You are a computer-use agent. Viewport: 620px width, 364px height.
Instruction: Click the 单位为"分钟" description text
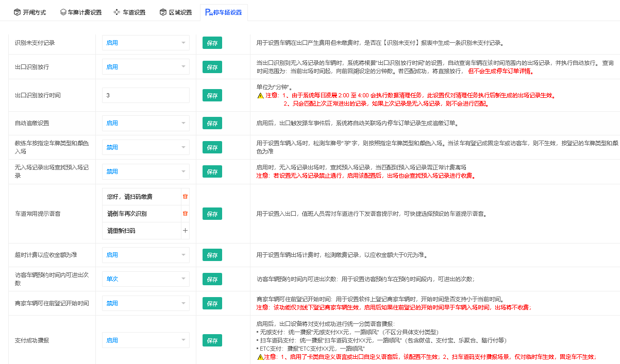(x=275, y=88)
